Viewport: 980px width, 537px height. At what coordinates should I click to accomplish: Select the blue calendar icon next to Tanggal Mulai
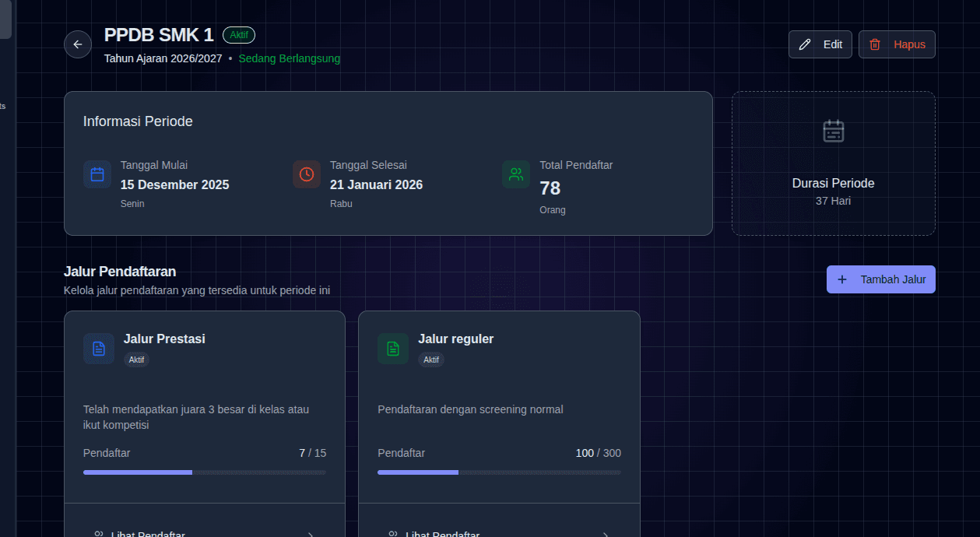tap(97, 174)
